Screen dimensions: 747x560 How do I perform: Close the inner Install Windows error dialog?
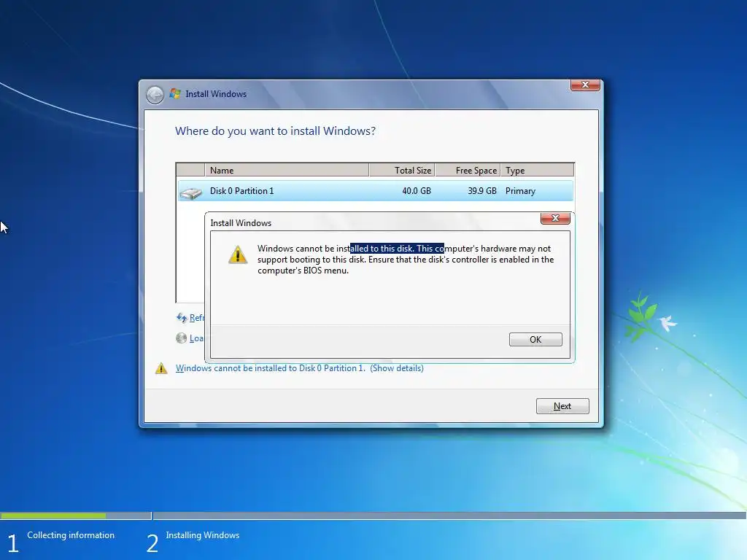(x=555, y=218)
